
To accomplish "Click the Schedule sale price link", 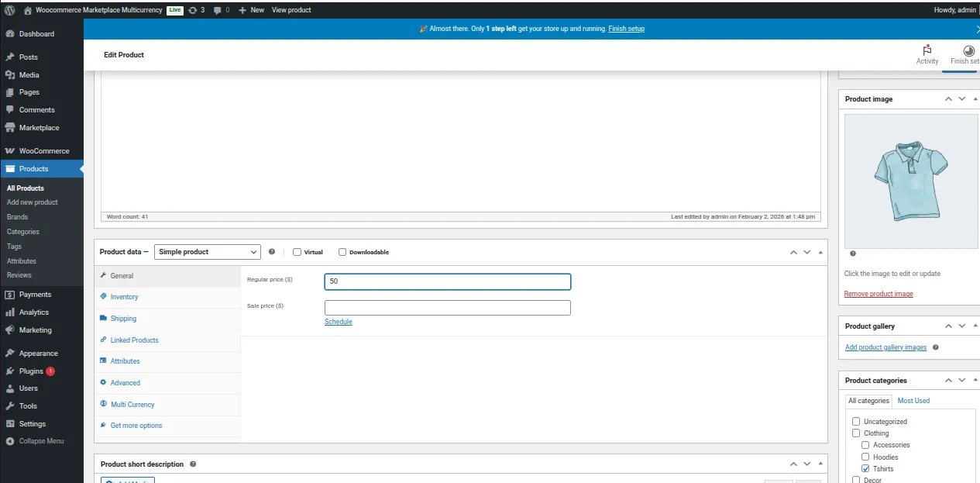I will pyautogui.click(x=338, y=322).
